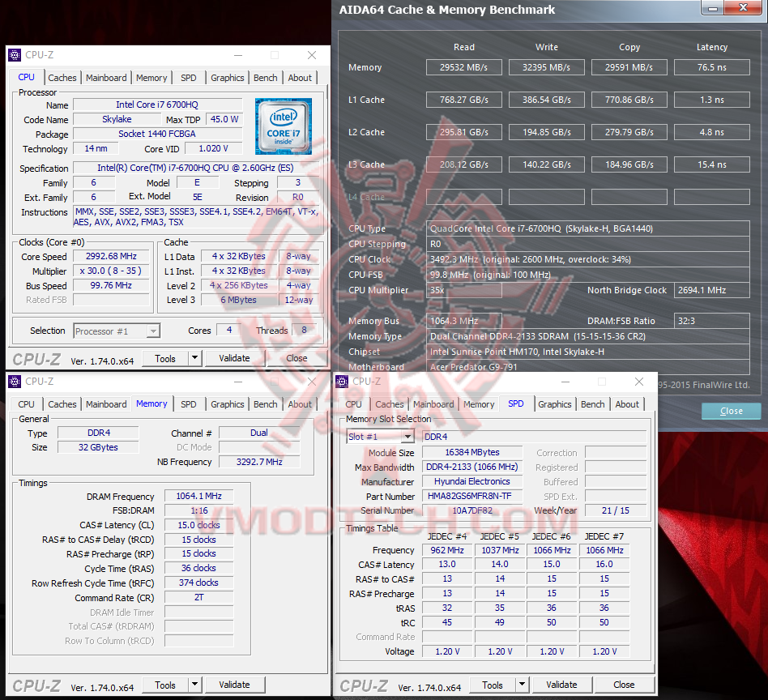Image resolution: width=768 pixels, height=700 pixels.
Task: Click the CPU-Z app icon in SPD window
Action: click(x=342, y=381)
